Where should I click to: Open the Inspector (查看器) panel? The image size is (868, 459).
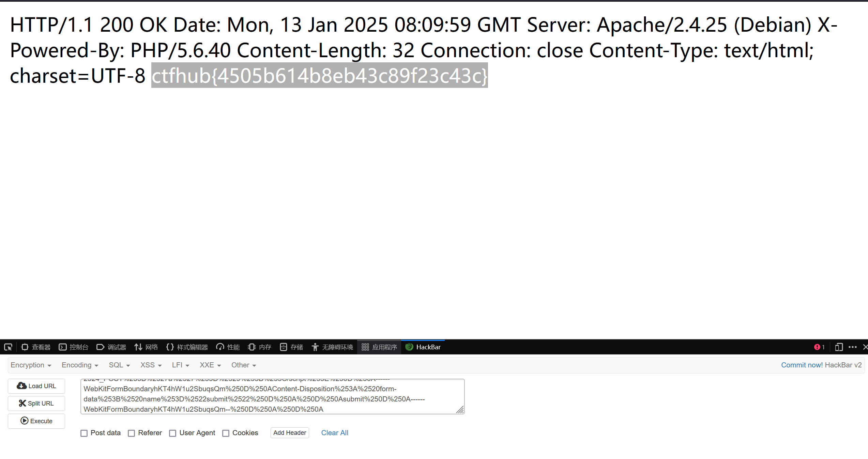(x=36, y=347)
